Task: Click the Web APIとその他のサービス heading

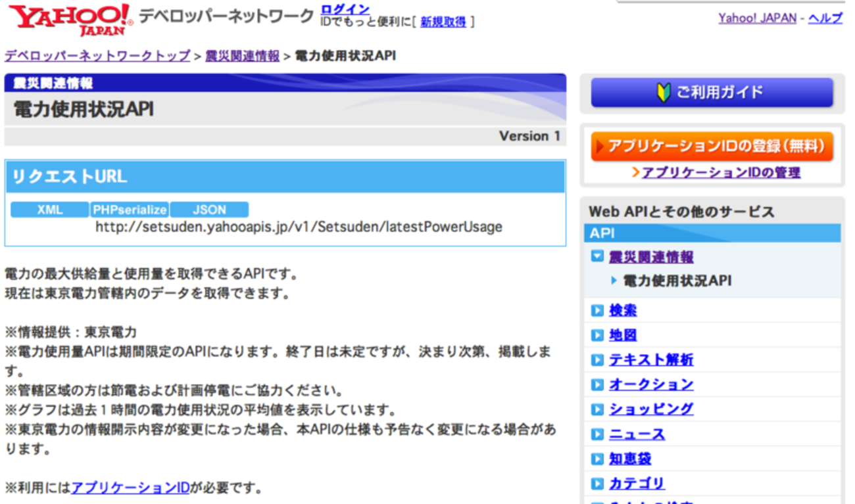Action: [x=681, y=212]
